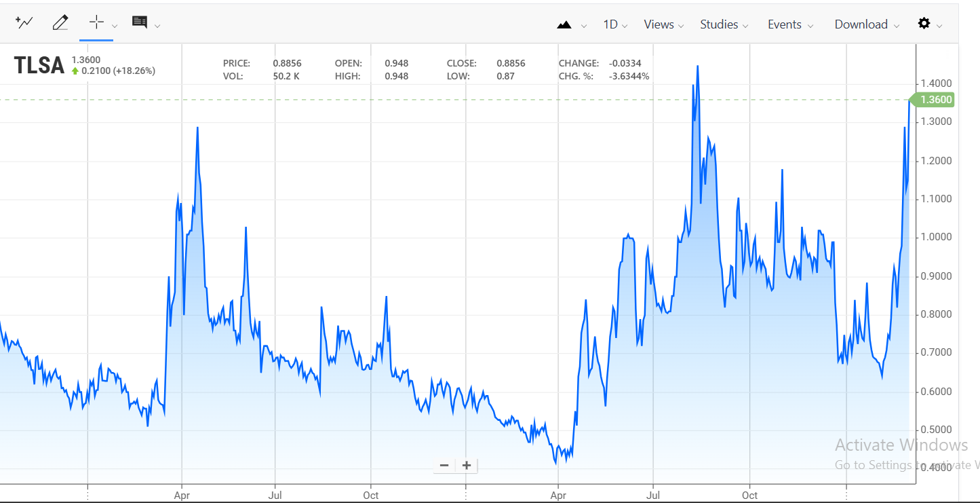Screen dimensions: 980x503
Task: Activate the crosshair cursor tool
Action: (x=96, y=22)
